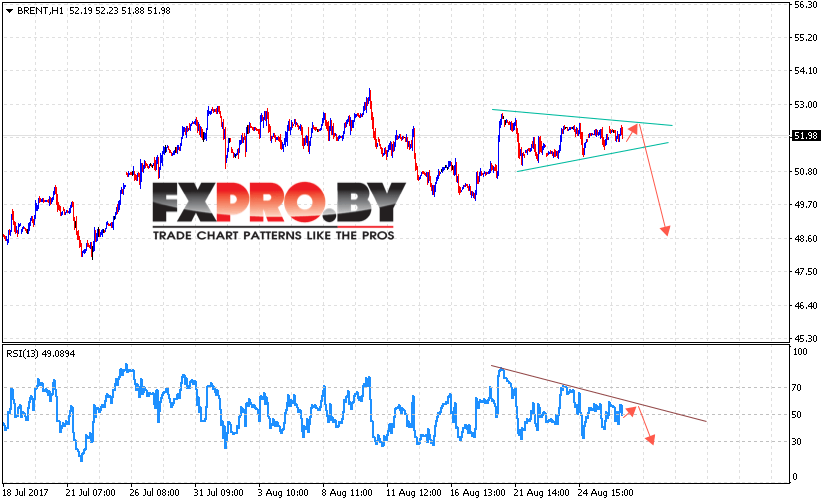Select the RSI scale label 50
The image size is (829, 504).
pyautogui.click(x=796, y=415)
